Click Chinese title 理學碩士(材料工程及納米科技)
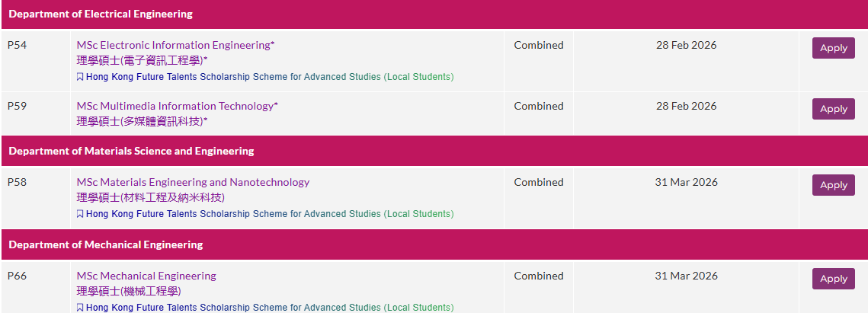Viewport: 868px width, 313px height. coord(151,197)
